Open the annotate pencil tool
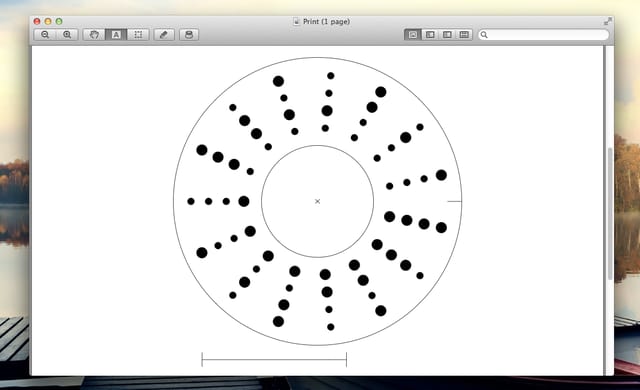 tap(164, 35)
